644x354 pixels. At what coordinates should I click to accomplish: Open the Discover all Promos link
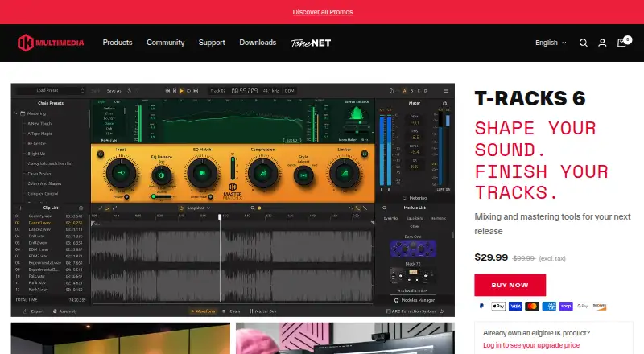click(323, 12)
